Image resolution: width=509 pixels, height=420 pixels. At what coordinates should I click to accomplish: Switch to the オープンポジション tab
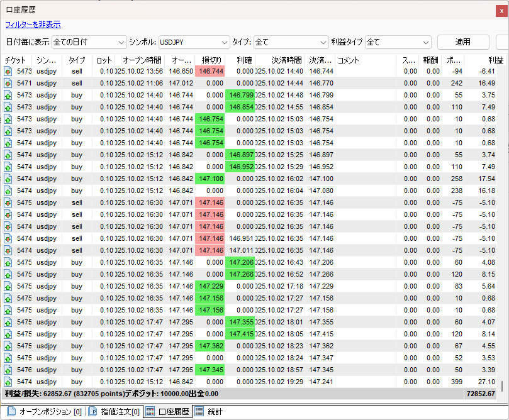point(43,412)
